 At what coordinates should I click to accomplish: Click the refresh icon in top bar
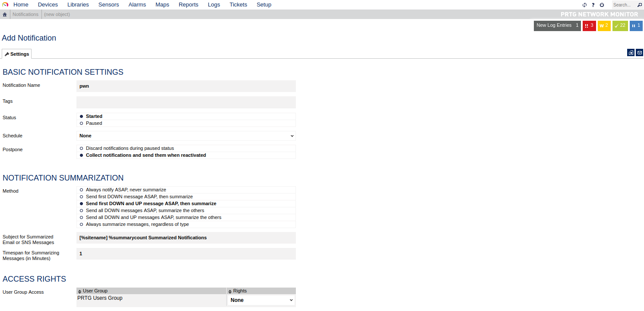[585, 5]
